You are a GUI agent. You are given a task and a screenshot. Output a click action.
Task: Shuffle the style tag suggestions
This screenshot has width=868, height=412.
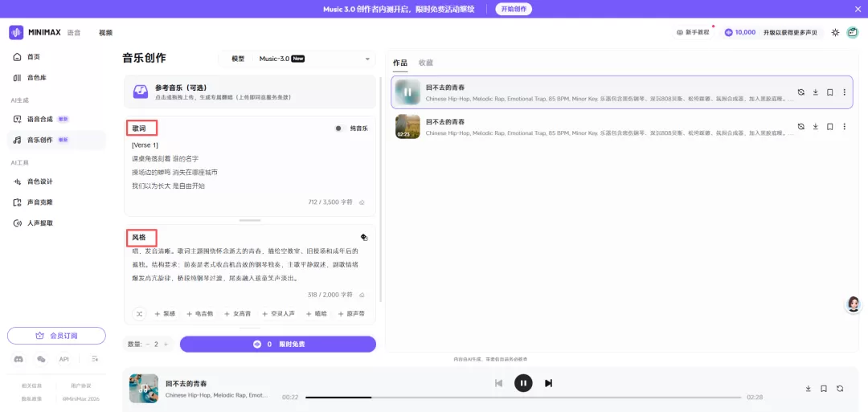140,313
